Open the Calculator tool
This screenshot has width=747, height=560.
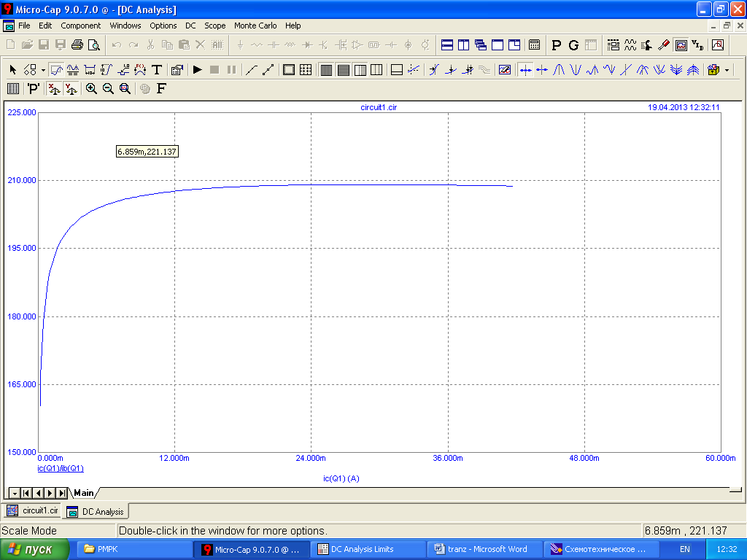point(534,44)
